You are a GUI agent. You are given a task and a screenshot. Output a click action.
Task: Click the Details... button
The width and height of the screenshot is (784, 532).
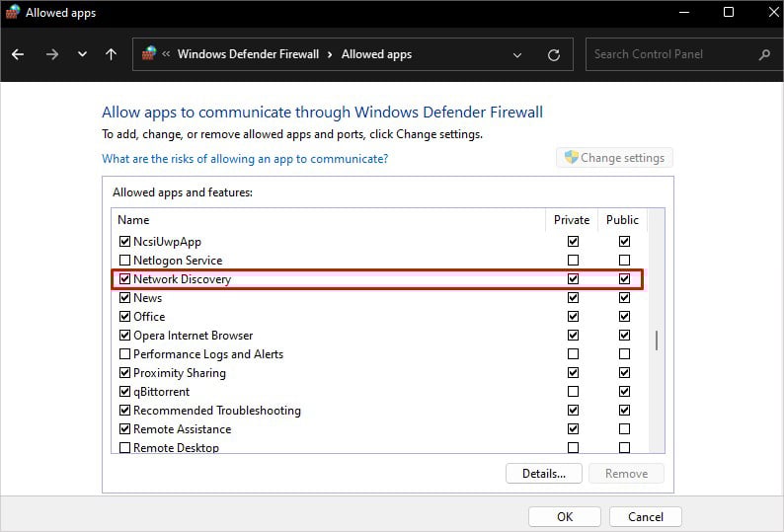(544, 474)
